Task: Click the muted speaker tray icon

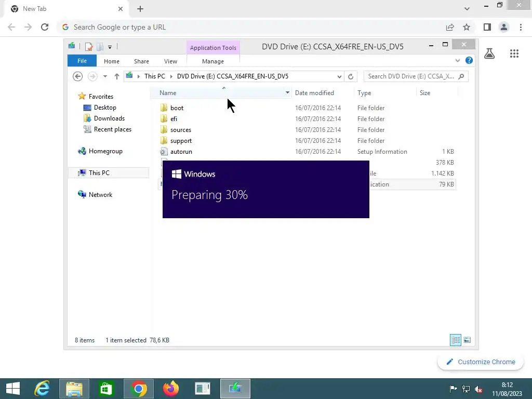Action: [478, 389]
